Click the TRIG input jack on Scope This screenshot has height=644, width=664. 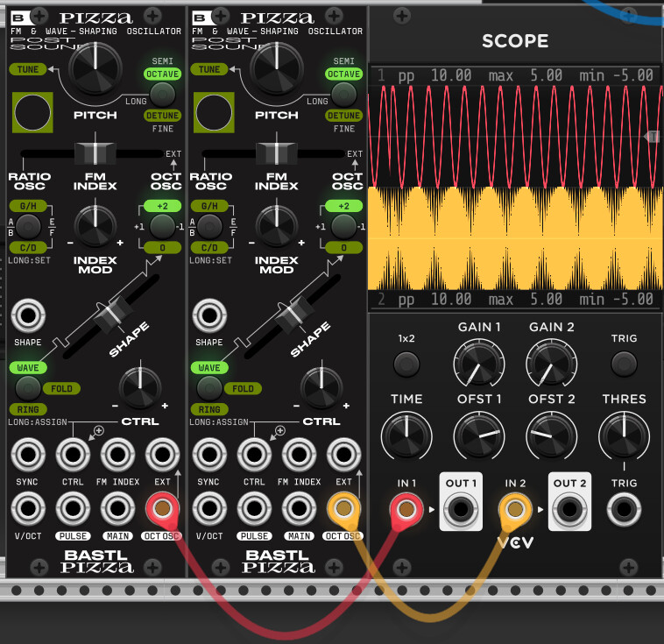[624, 509]
